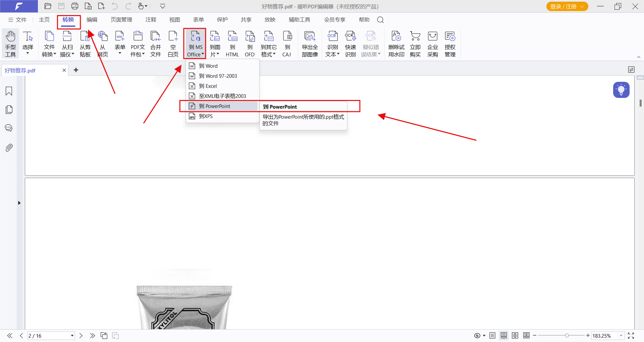Screen dimensions: 644x342
Task: Select To XPS (到XPS) menu item
Action: coord(222,116)
